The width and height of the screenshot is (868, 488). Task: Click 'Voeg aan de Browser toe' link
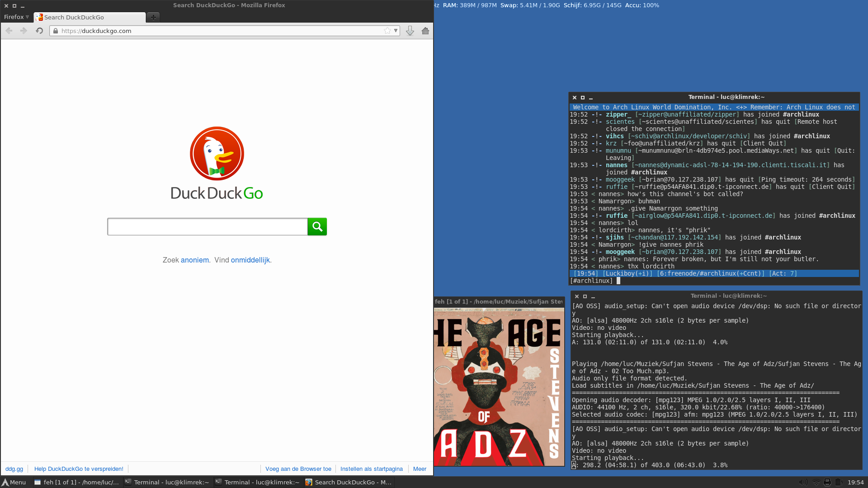pyautogui.click(x=298, y=469)
